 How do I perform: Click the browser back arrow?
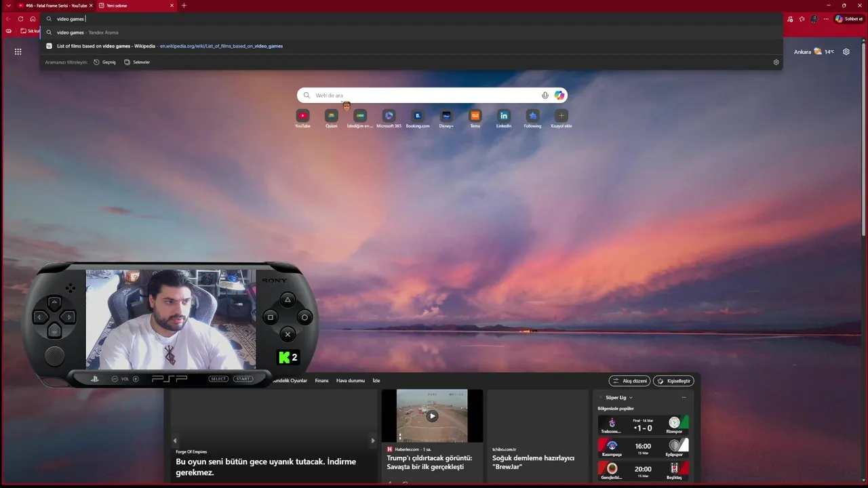8,19
